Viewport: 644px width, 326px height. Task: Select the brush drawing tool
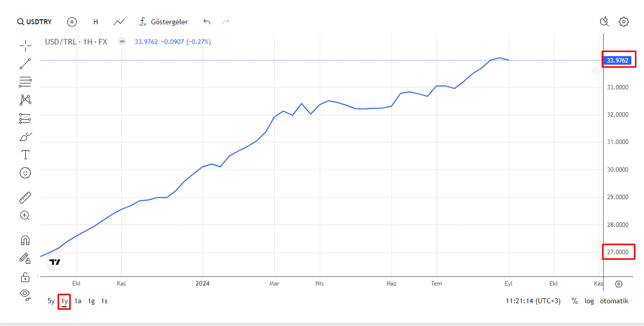[x=25, y=136]
